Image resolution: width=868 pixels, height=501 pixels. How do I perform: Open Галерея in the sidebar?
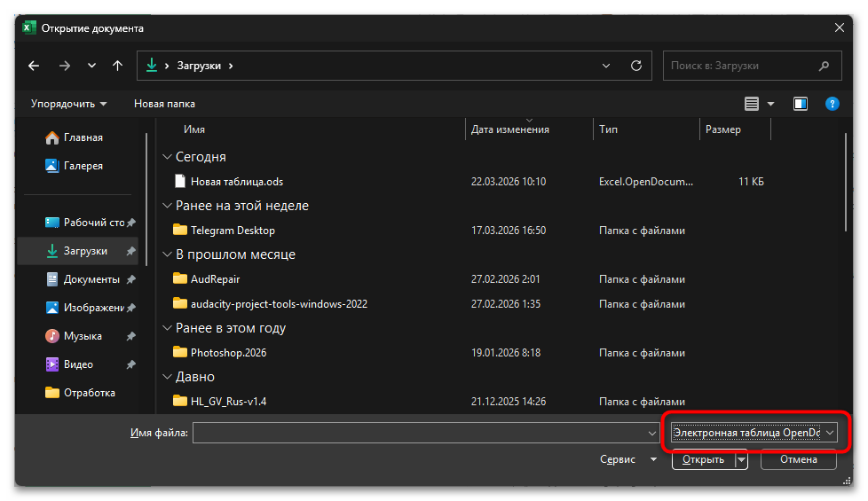(x=83, y=166)
